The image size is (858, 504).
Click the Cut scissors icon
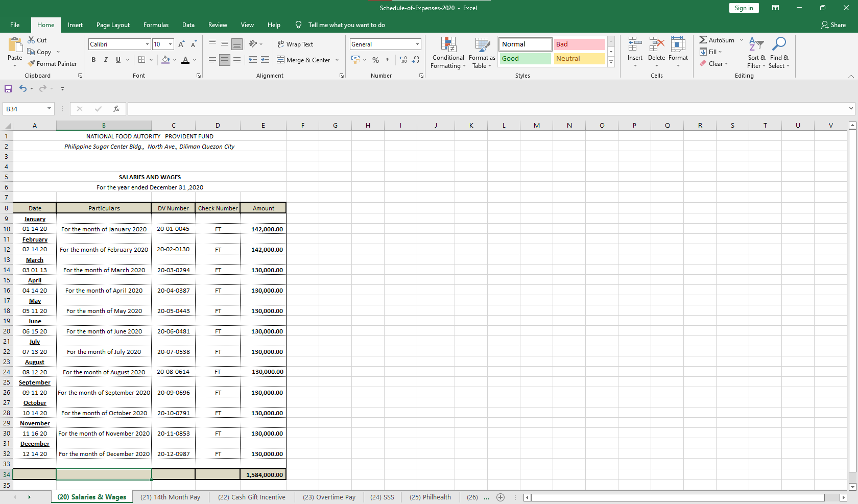[x=31, y=40]
